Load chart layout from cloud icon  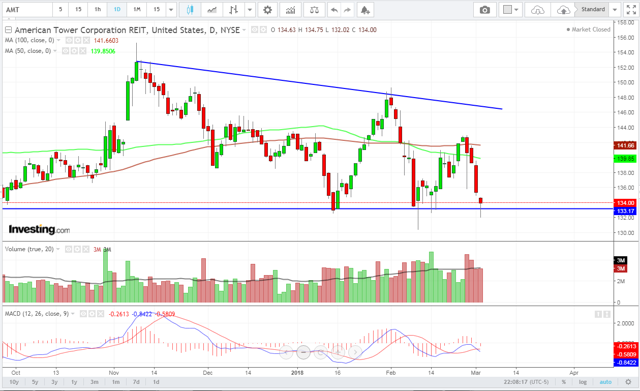(x=538, y=10)
